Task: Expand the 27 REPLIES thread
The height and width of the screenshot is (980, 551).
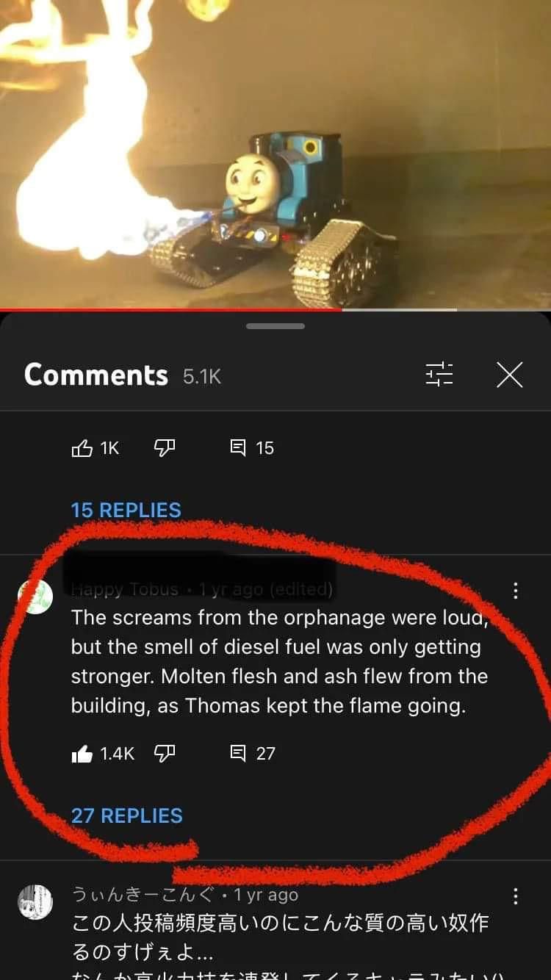Action: click(x=126, y=815)
